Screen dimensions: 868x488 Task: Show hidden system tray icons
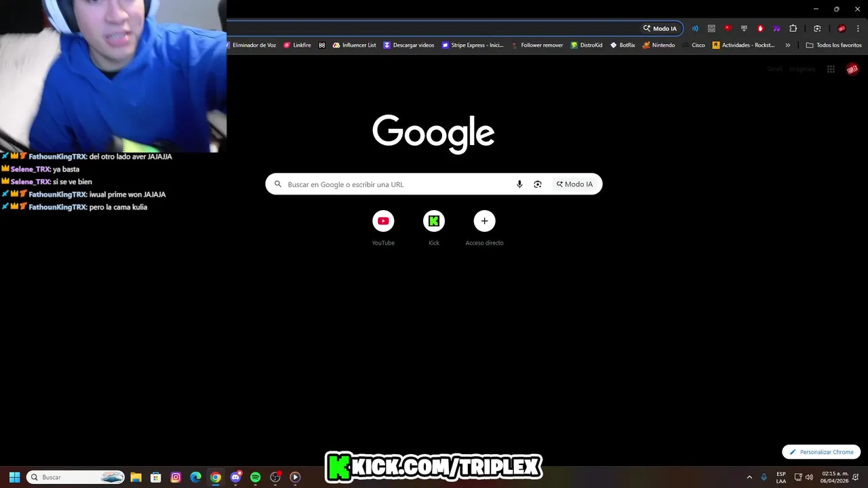click(749, 477)
